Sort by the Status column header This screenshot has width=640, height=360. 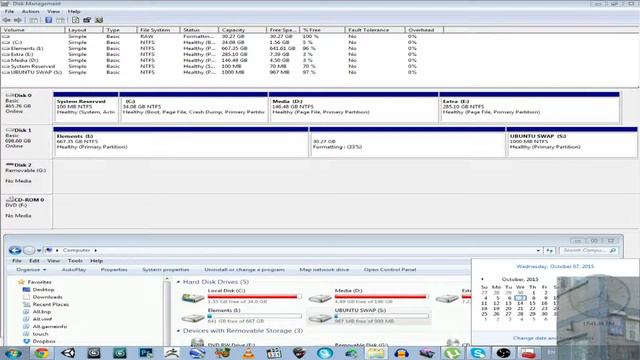[199, 30]
